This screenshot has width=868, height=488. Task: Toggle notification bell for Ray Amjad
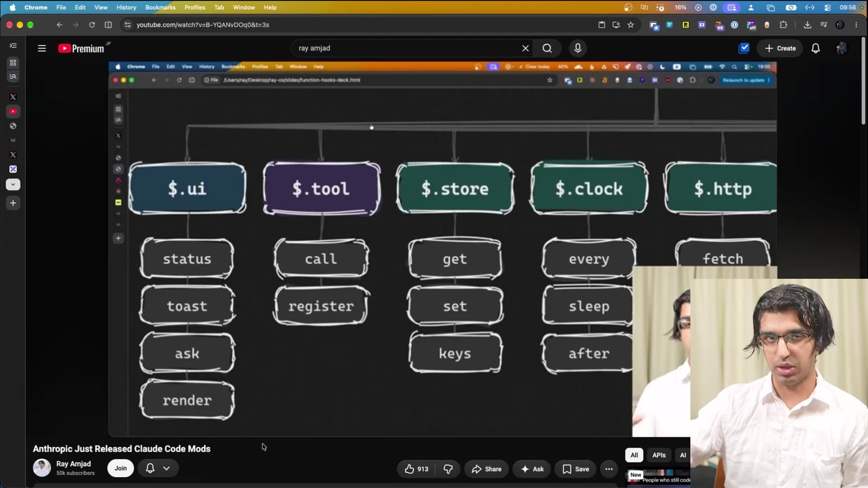(150, 468)
